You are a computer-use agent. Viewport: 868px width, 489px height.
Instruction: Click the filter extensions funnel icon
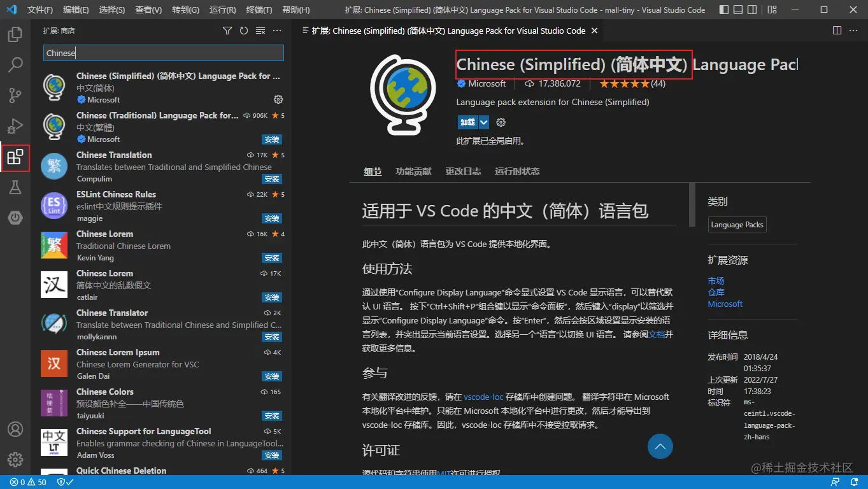tap(227, 31)
